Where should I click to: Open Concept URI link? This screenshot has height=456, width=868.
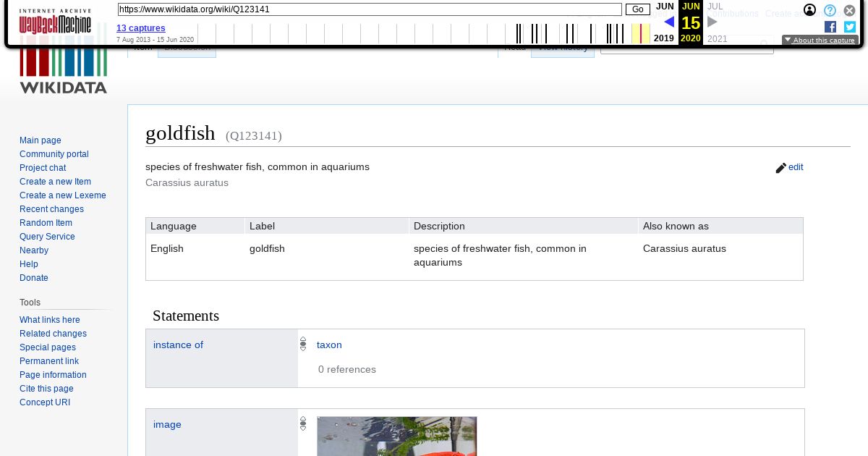point(45,402)
